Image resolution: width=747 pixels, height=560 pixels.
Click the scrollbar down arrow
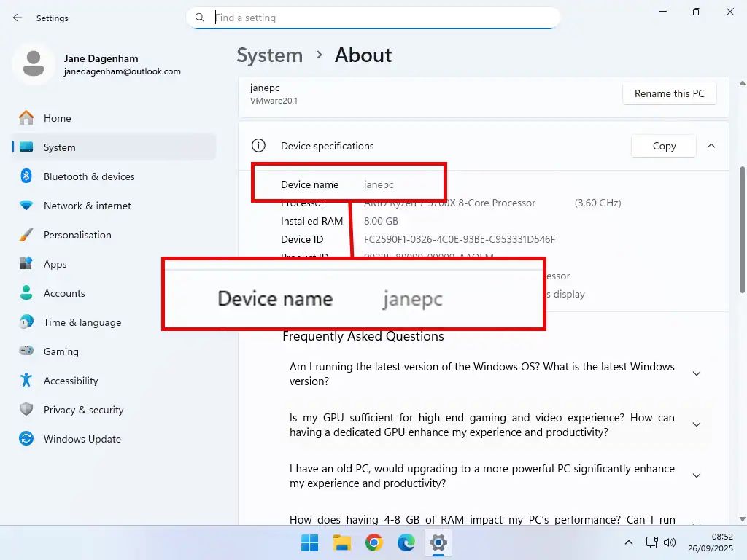pyautogui.click(x=742, y=519)
